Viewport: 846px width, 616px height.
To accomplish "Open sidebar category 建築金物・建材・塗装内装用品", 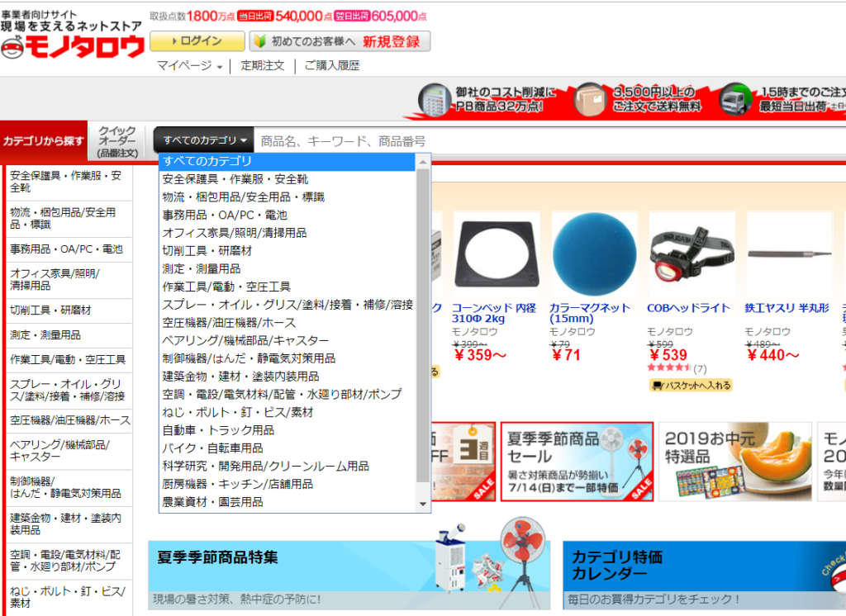I will [69, 524].
